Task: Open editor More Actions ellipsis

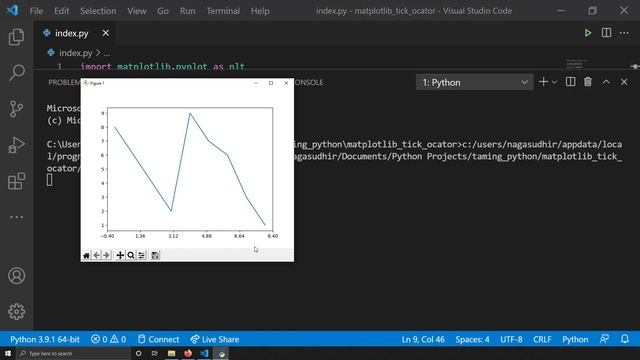Action: tap(624, 33)
